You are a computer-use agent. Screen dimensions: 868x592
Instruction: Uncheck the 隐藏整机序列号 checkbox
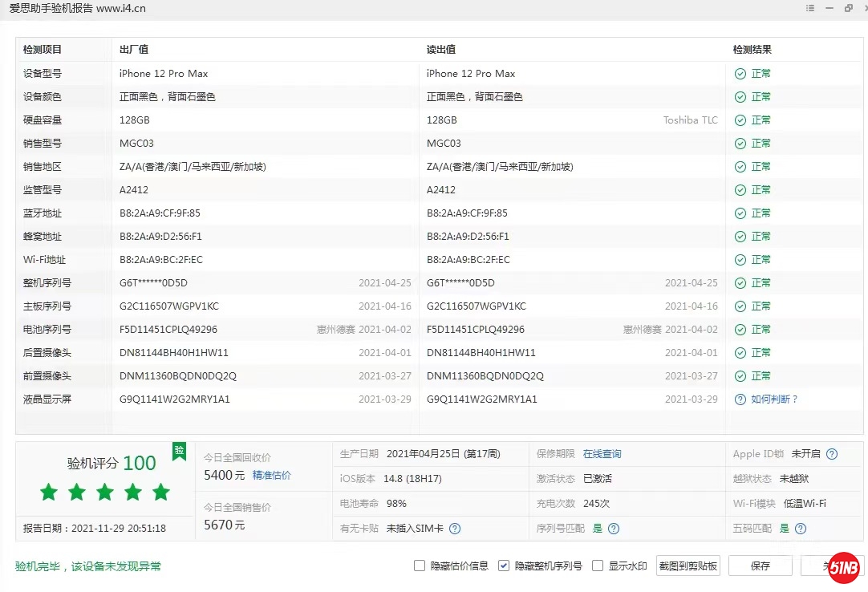coord(504,566)
